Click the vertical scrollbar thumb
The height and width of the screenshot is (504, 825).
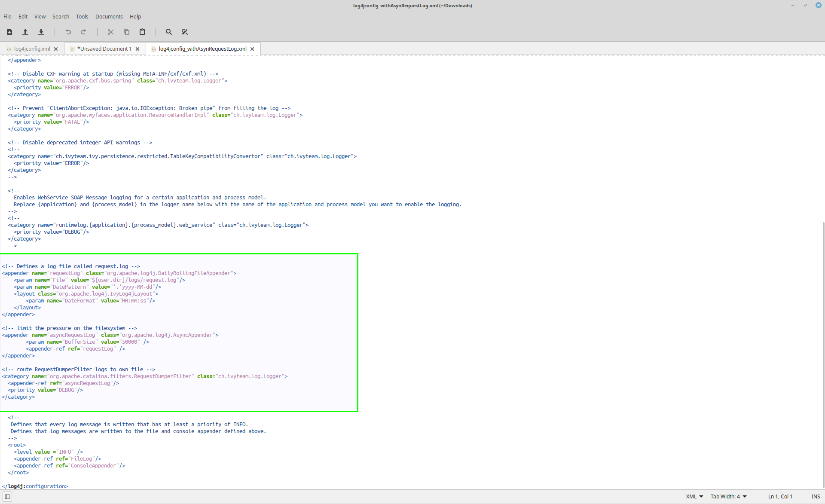823,354
